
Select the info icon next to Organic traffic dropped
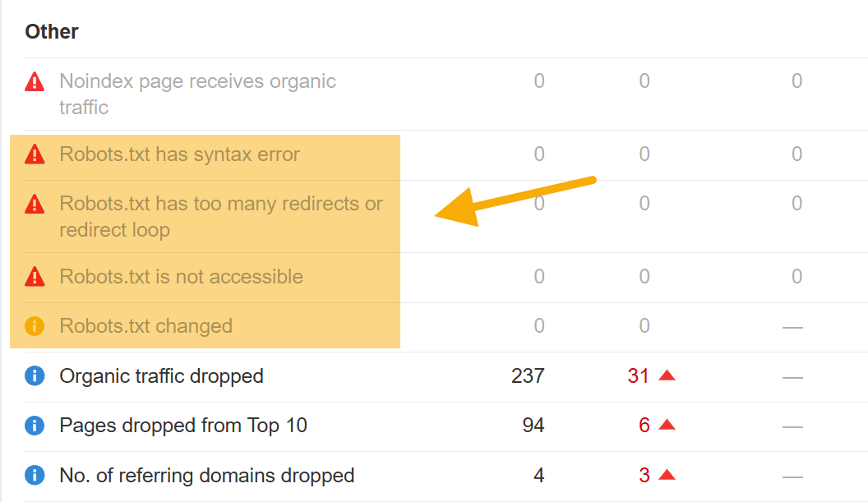pyautogui.click(x=34, y=375)
